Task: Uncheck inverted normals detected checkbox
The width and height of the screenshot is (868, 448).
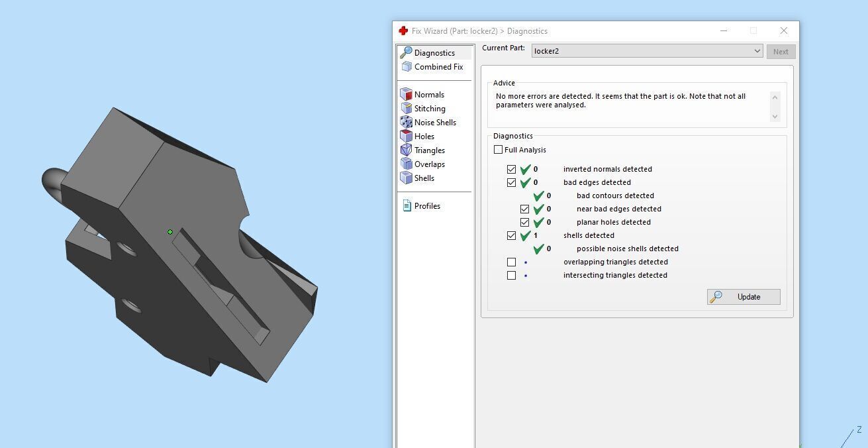Action: (x=511, y=169)
